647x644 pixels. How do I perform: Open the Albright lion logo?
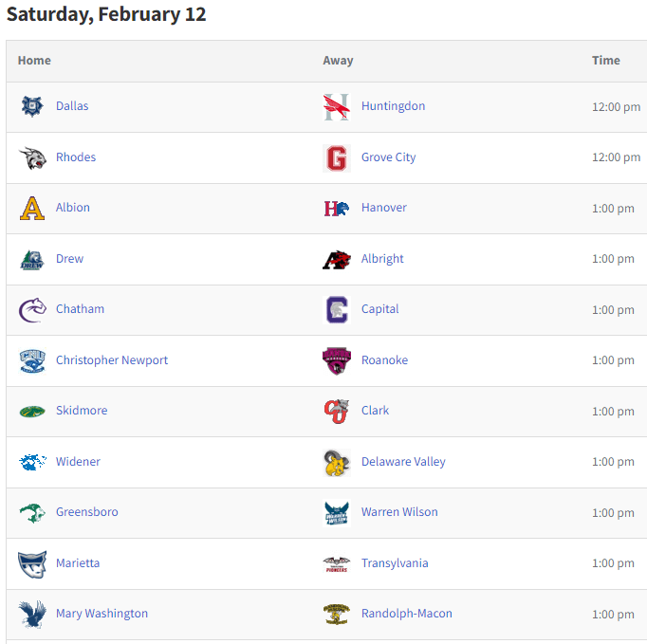[x=337, y=260]
